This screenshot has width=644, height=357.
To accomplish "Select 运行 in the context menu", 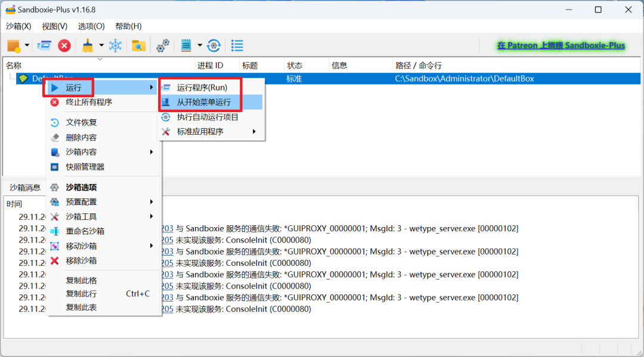I will [103, 88].
